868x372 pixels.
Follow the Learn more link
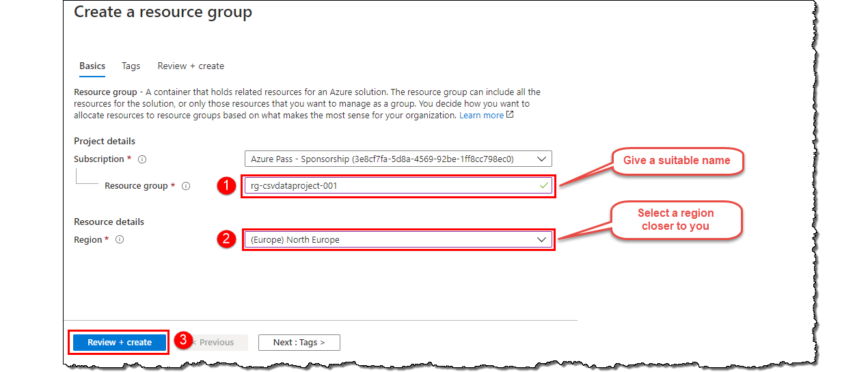click(x=481, y=116)
